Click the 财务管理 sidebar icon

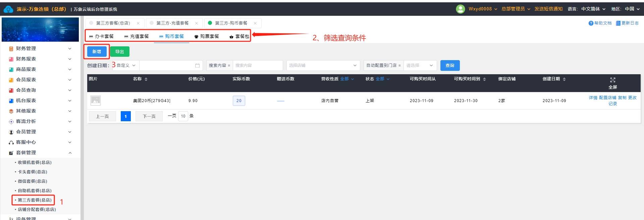click(x=11, y=49)
